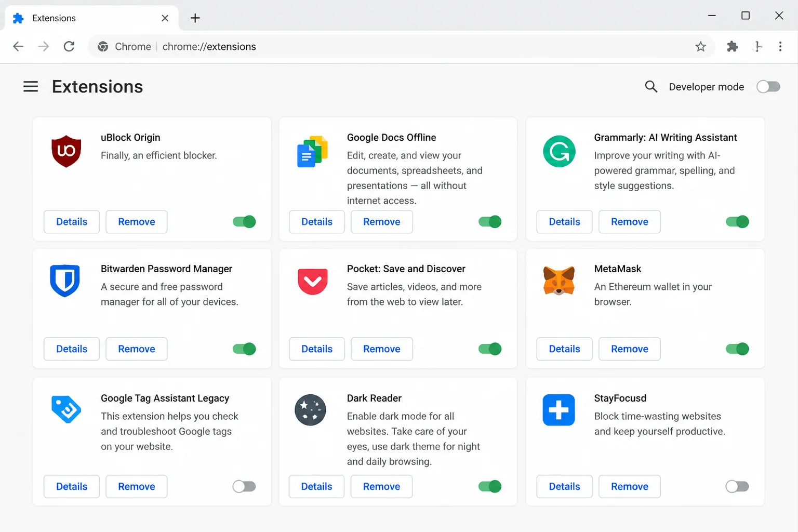Click the 'Extensions' page heading
The width and height of the screenshot is (798, 532).
coord(98,87)
